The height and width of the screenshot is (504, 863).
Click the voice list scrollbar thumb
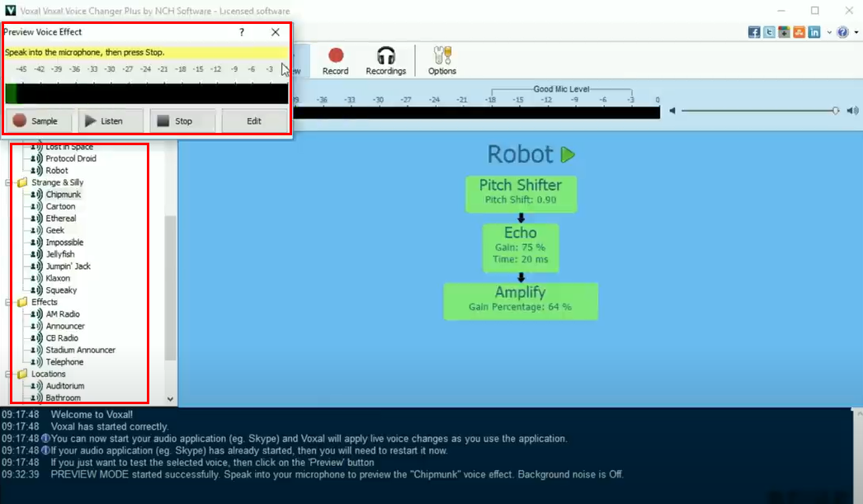point(170,288)
